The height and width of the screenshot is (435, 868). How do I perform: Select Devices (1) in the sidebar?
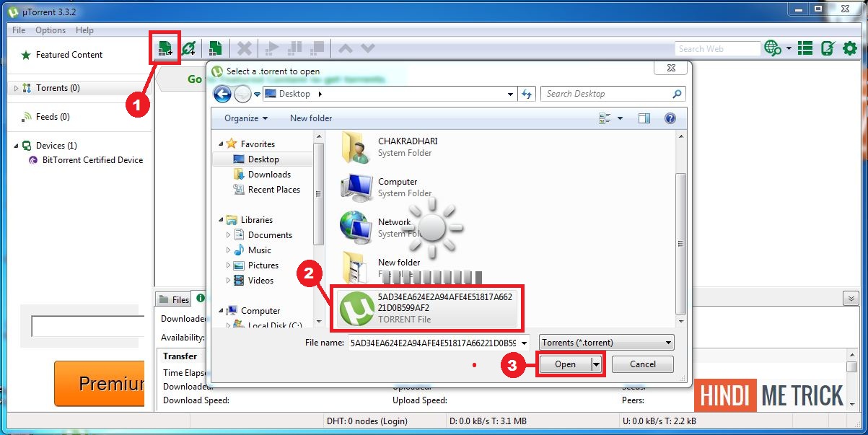pyautogui.click(x=56, y=146)
